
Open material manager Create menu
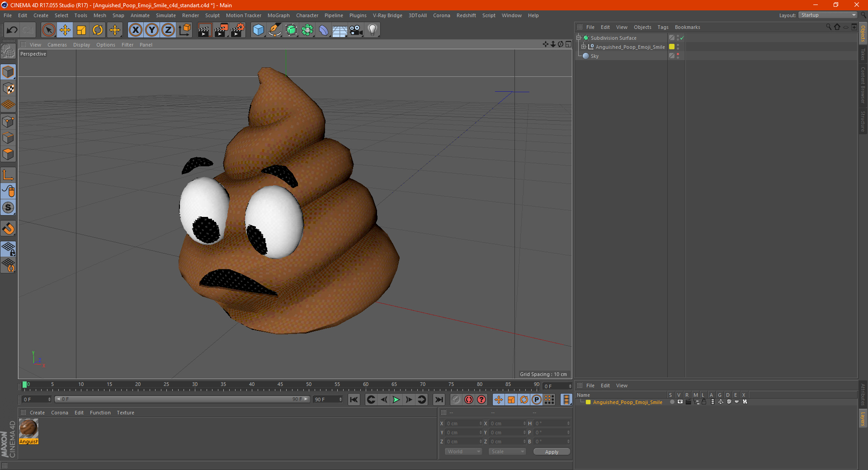tap(37, 413)
